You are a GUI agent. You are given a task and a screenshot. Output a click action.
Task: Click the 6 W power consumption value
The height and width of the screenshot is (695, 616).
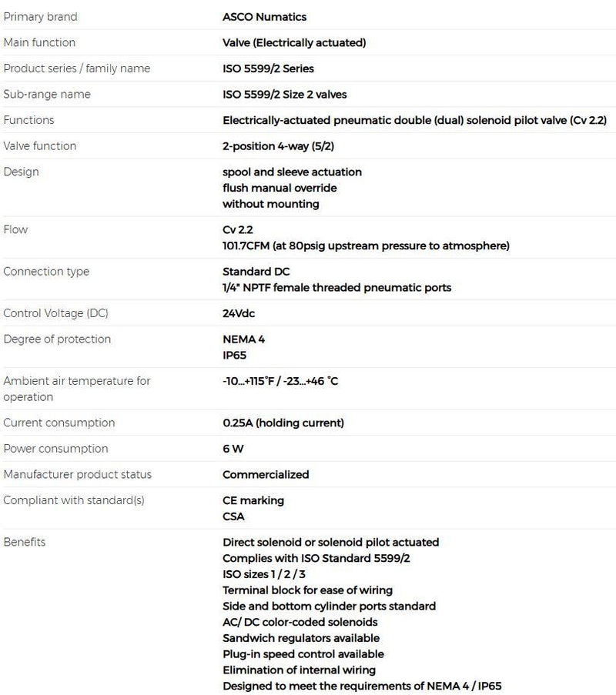tap(233, 449)
